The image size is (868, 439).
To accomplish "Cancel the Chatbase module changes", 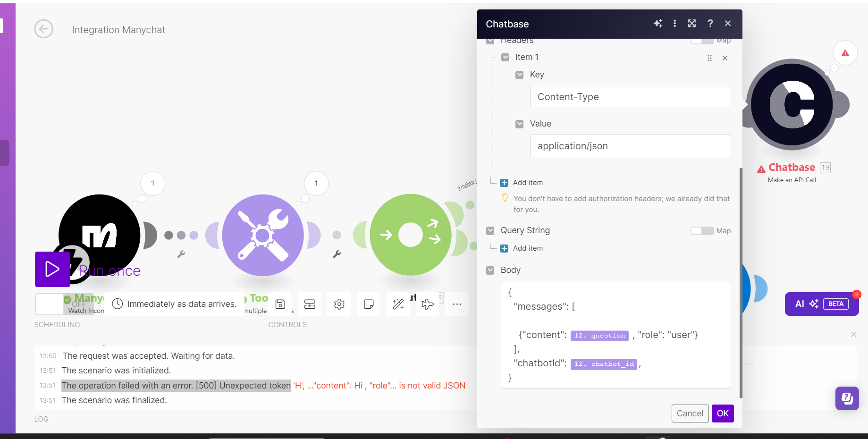I will (690, 414).
